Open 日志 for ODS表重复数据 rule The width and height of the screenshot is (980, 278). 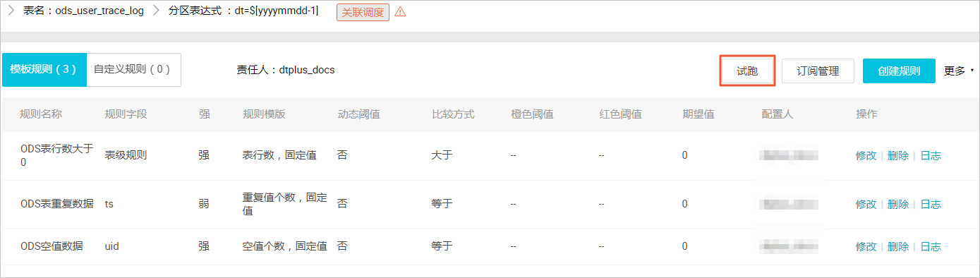931,204
